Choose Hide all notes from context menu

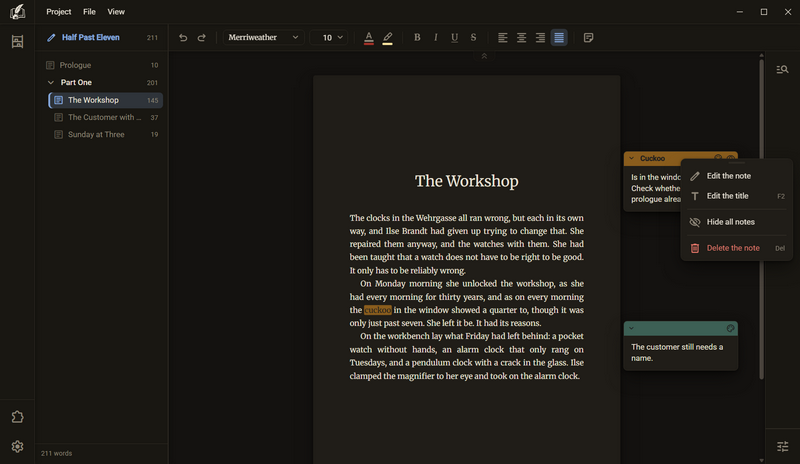pyautogui.click(x=737, y=222)
